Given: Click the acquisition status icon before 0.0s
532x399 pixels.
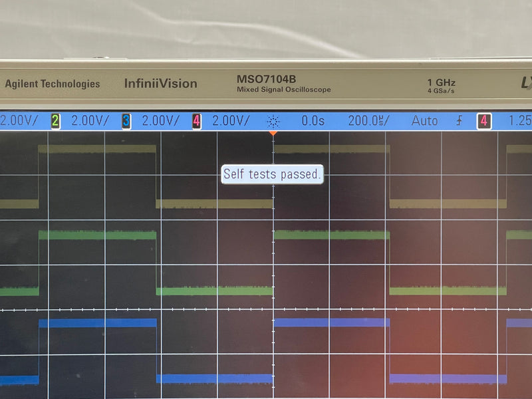Looking at the screenshot, I should coord(273,121).
